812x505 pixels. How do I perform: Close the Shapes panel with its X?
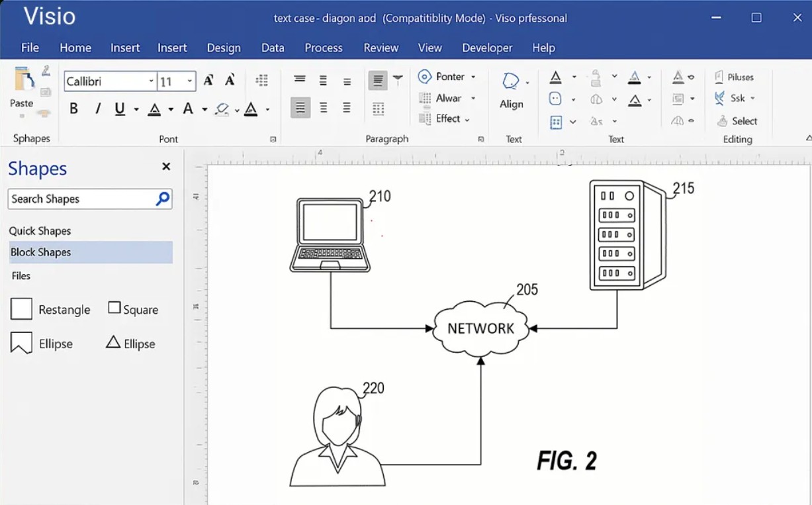(x=165, y=167)
